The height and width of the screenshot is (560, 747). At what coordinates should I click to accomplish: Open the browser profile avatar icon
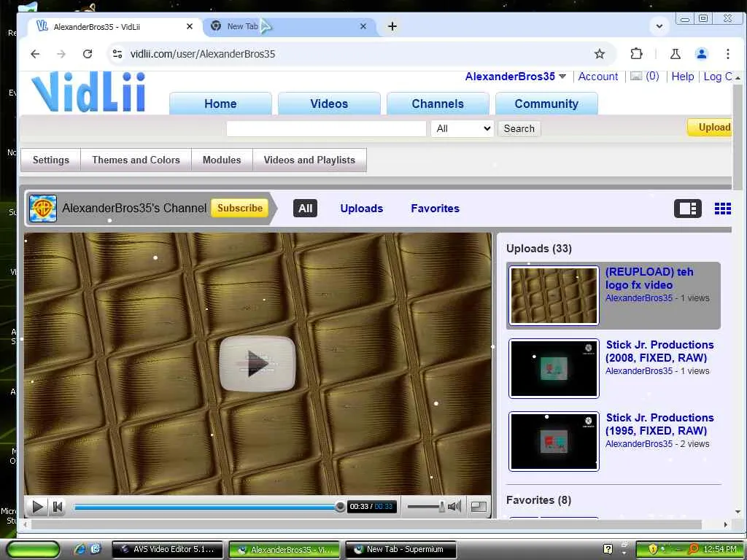(x=701, y=54)
